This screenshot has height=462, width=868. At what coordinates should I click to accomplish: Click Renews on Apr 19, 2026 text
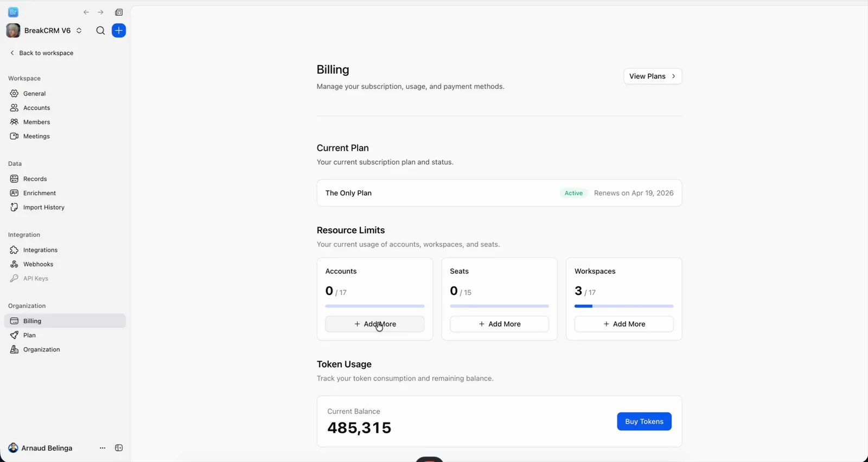634,193
